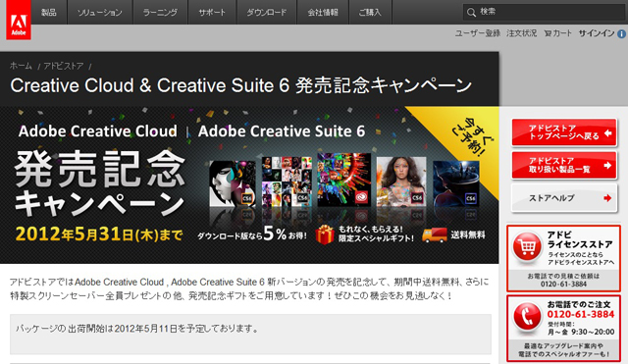The image size is (628, 364).
Task: Click the delivery truck free shipping icon
Action: pos(434,235)
